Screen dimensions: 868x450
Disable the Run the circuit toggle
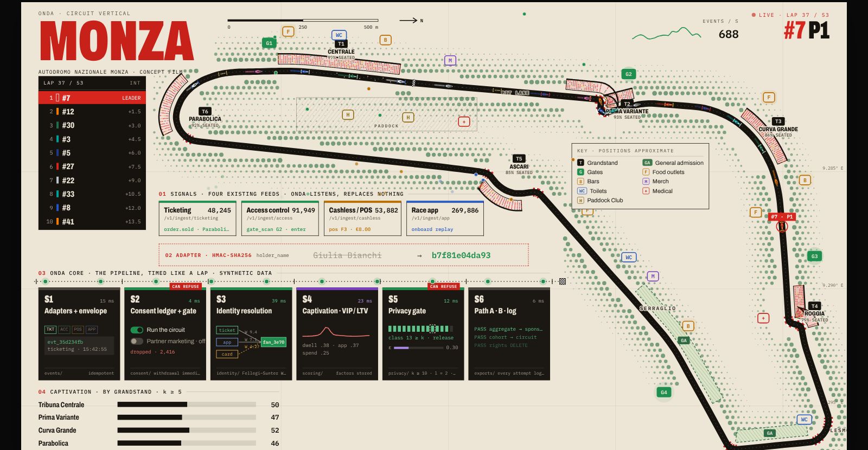(x=137, y=330)
